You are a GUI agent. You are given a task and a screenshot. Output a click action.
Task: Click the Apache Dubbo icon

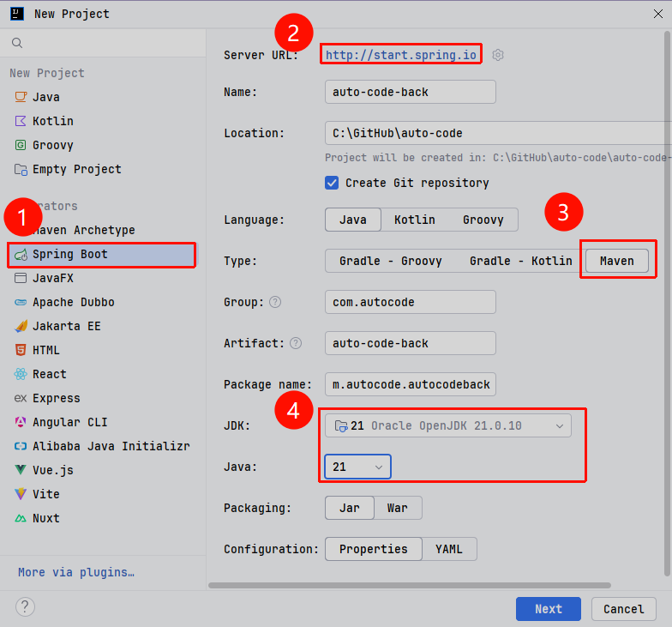[21, 302]
